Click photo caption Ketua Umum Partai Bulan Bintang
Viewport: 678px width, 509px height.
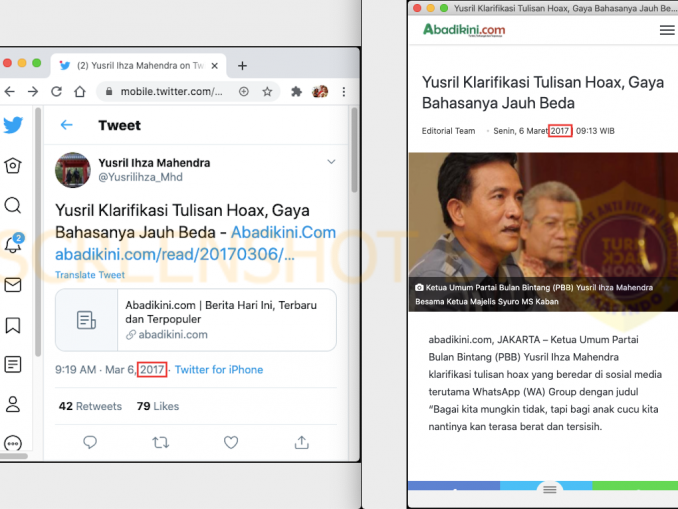click(x=534, y=294)
